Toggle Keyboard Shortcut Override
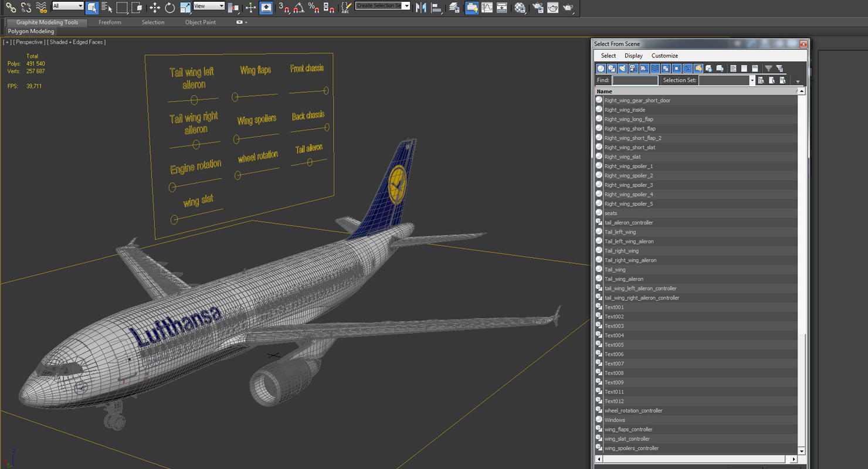 [266, 8]
